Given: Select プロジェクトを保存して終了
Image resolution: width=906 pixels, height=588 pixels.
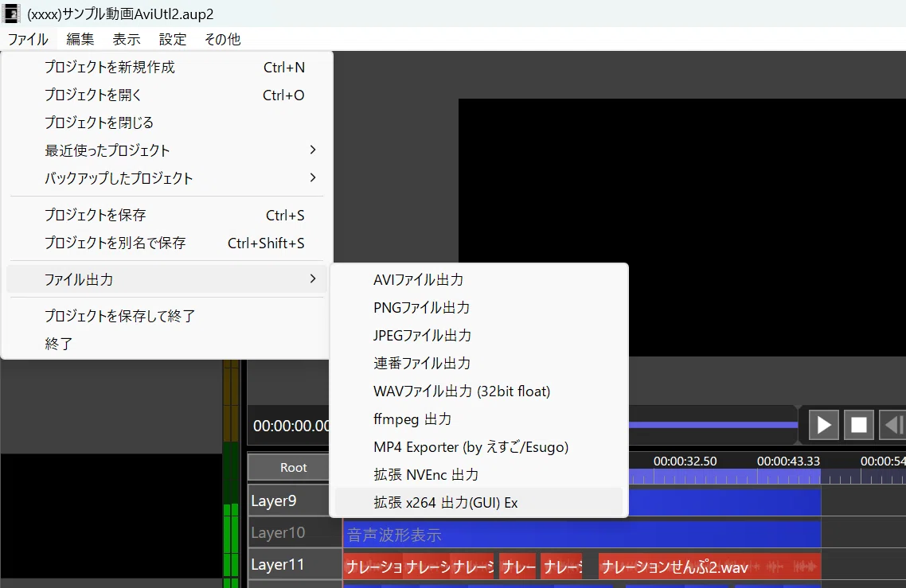Looking at the screenshot, I should tap(167, 316).
